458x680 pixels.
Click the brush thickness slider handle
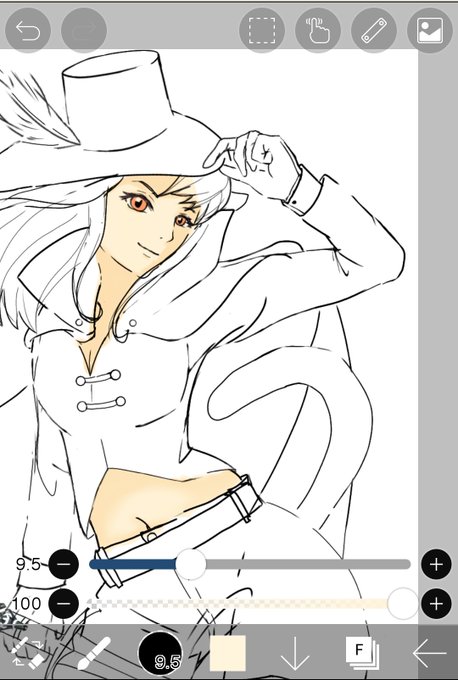[x=191, y=564]
